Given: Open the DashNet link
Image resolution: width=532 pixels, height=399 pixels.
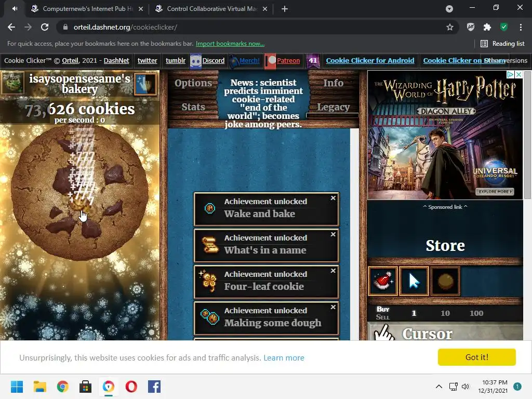Looking at the screenshot, I should pyautogui.click(x=116, y=60).
